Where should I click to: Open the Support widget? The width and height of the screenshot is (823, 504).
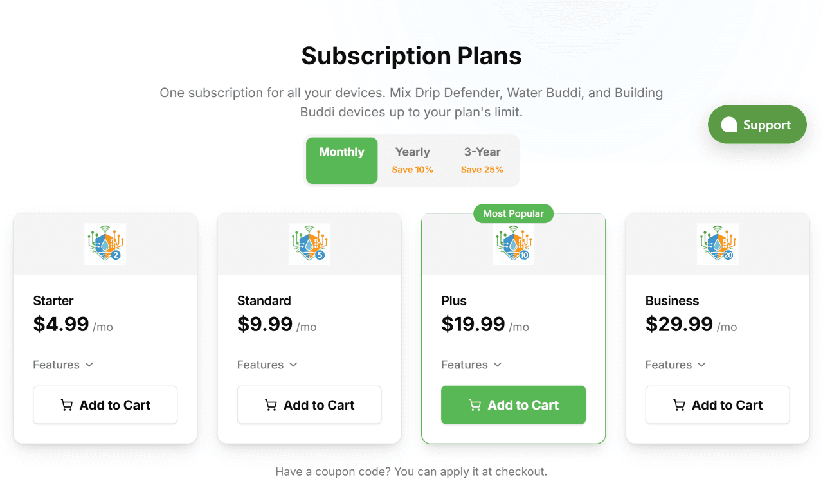(x=757, y=124)
